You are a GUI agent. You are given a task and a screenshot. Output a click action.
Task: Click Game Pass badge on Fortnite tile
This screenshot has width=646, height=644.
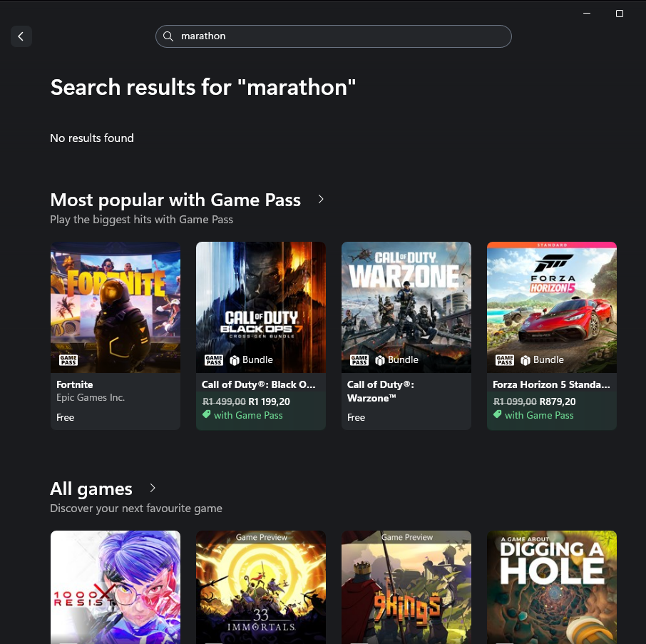(x=68, y=360)
